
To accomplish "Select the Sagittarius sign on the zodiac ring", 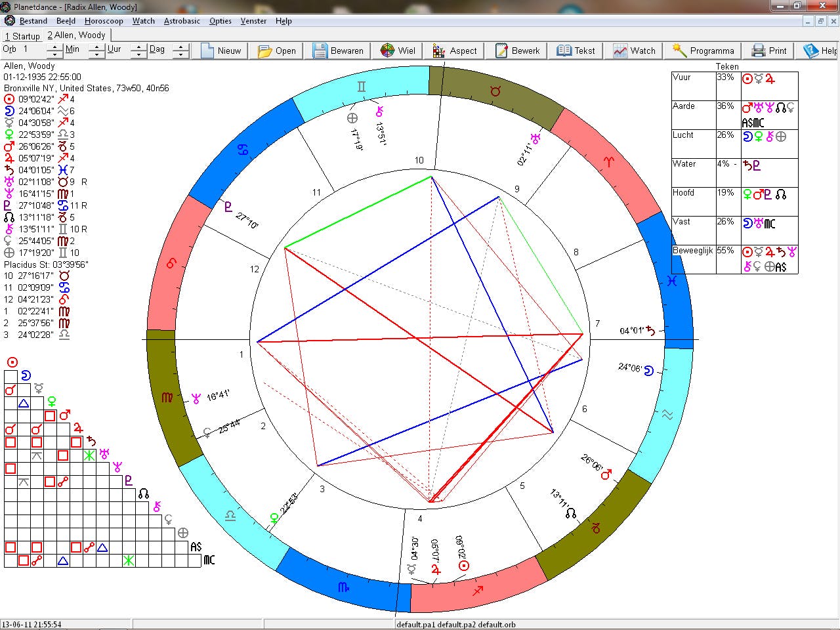I will pos(478,591).
